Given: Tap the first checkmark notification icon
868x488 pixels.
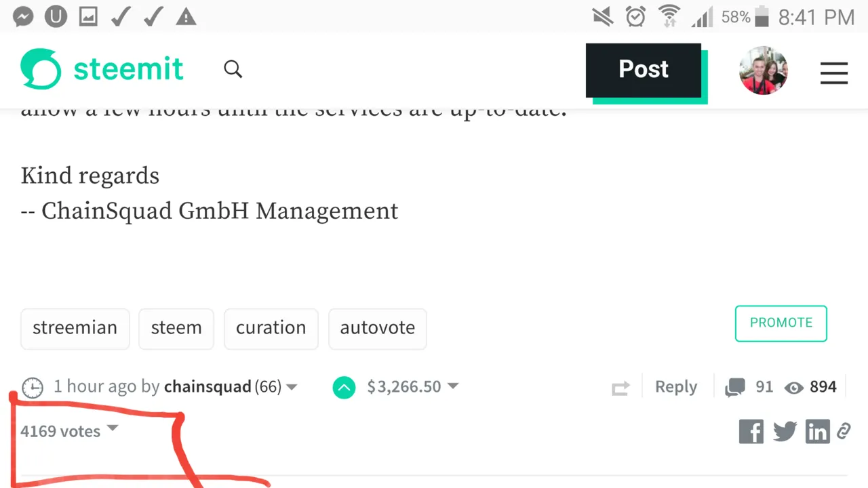Looking at the screenshot, I should 121,17.
